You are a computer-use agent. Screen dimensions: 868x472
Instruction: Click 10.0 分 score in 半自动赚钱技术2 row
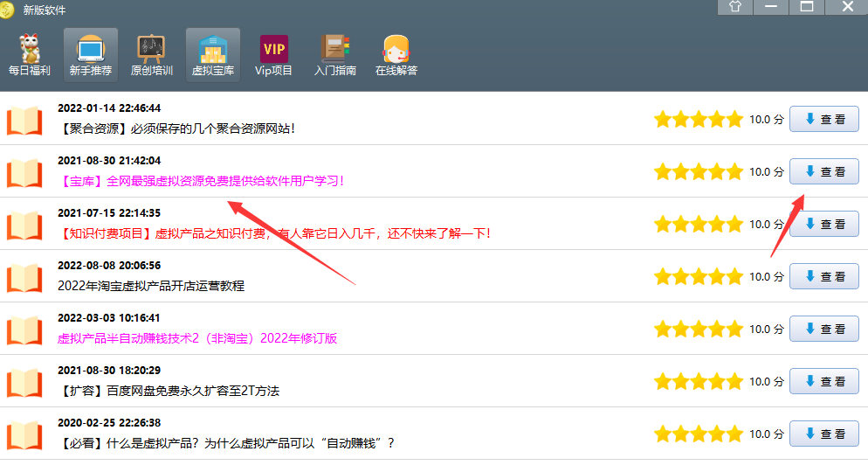tap(767, 330)
